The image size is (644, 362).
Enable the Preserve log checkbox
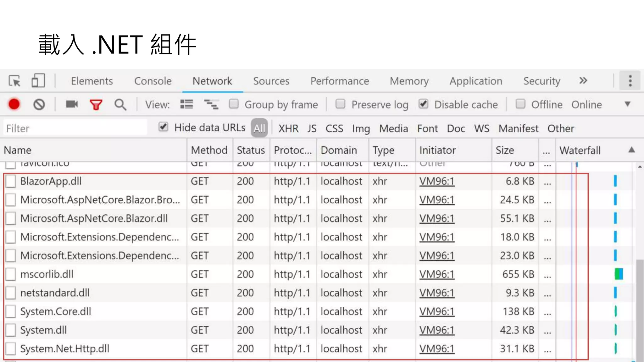340,104
